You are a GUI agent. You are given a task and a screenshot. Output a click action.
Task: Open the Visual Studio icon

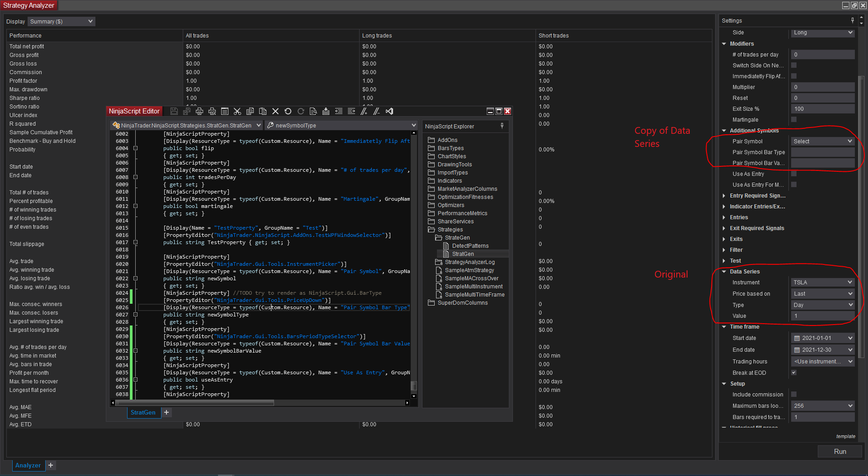(389, 111)
